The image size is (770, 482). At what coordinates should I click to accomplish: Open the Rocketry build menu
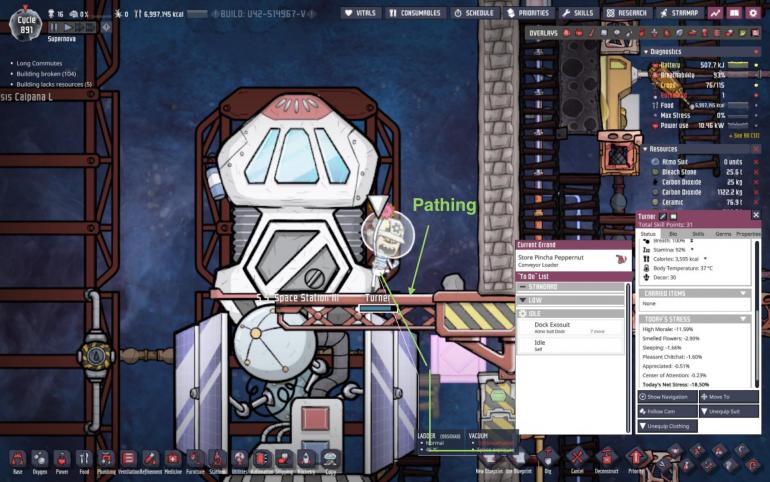coord(306,462)
